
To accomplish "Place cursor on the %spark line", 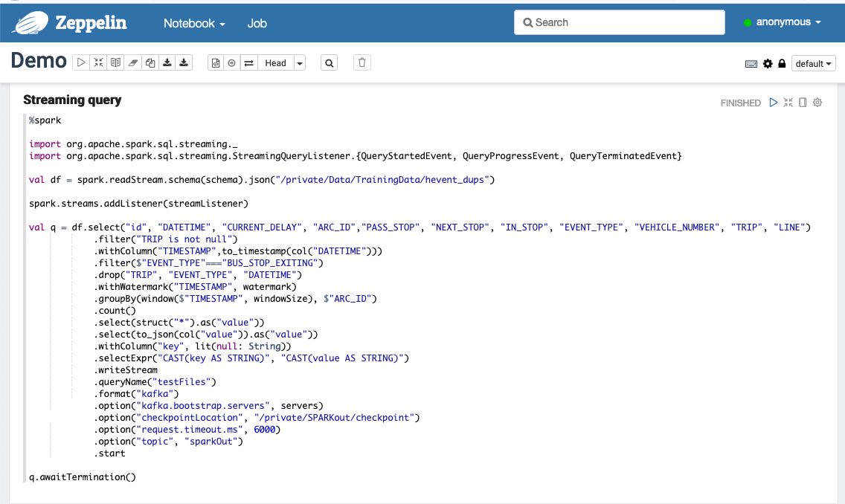I will click(45, 120).
